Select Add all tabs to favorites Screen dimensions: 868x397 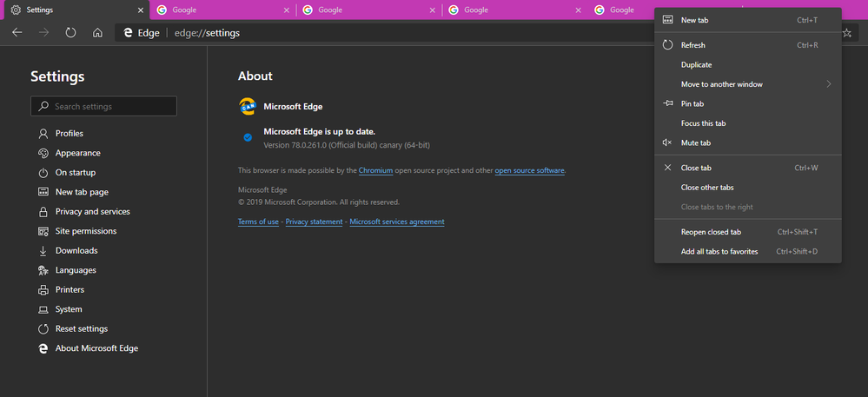748,251
